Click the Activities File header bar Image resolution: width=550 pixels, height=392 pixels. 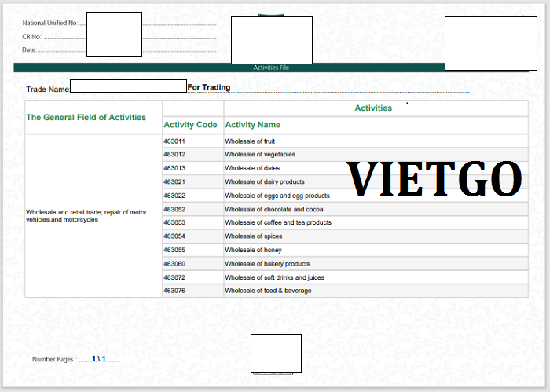[272, 68]
